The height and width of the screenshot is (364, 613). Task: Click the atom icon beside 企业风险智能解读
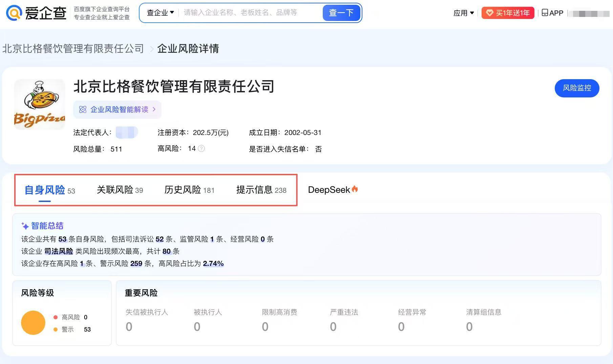click(x=83, y=110)
